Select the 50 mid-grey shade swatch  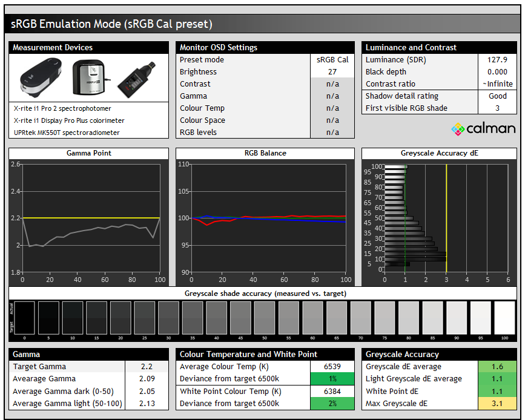pyautogui.click(x=265, y=318)
